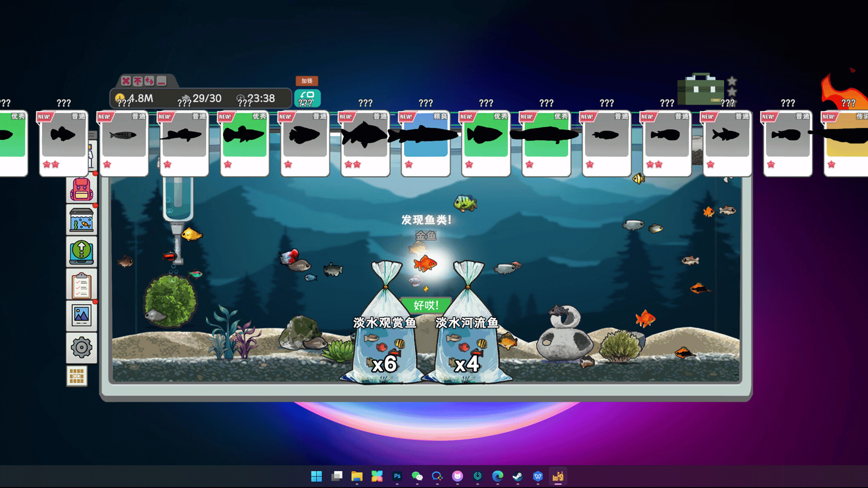The height and width of the screenshot is (488, 868).
Task: Open the aquarium tank menu icon
Action: 81,220
